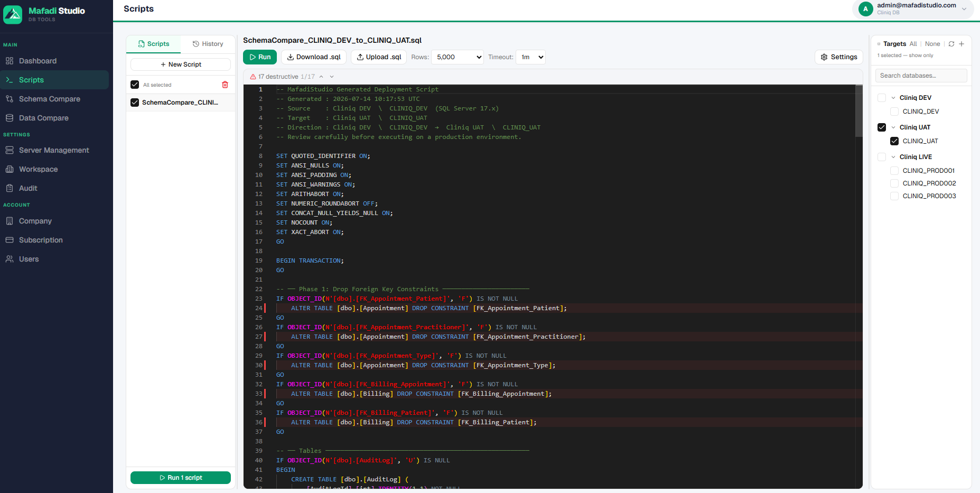
Task: Click the script title SchemaCompare_CLINIQ_DEV_to_CLINIQ_UAT.sql
Action: click(x=332, y=40)
